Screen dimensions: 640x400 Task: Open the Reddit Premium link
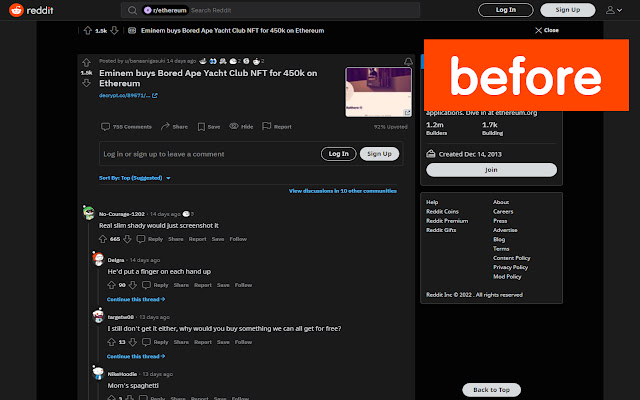point(447,221)
